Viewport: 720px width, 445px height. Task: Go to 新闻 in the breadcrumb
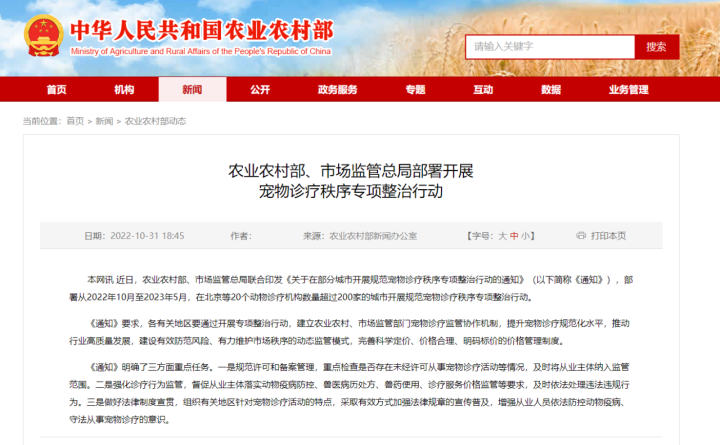104,121
